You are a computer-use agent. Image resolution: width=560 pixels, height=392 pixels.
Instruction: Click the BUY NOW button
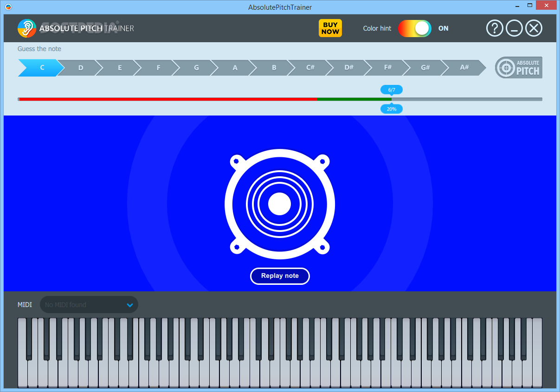tap(330, 28)
